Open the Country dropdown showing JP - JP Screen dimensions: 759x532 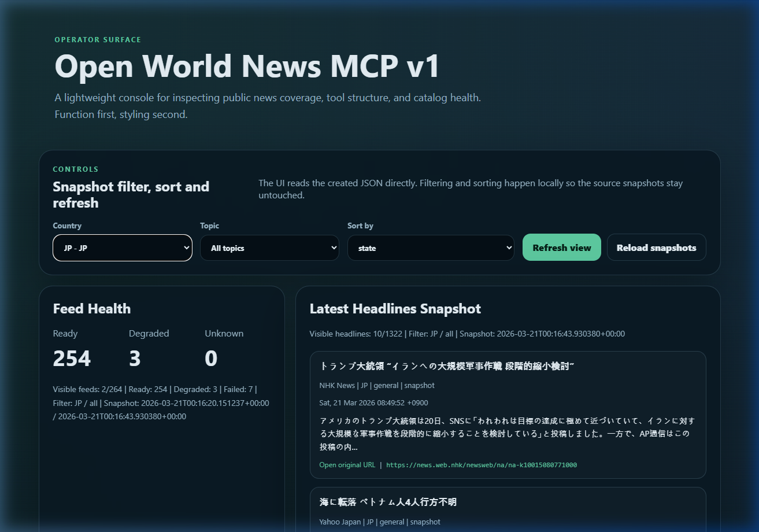123,247
